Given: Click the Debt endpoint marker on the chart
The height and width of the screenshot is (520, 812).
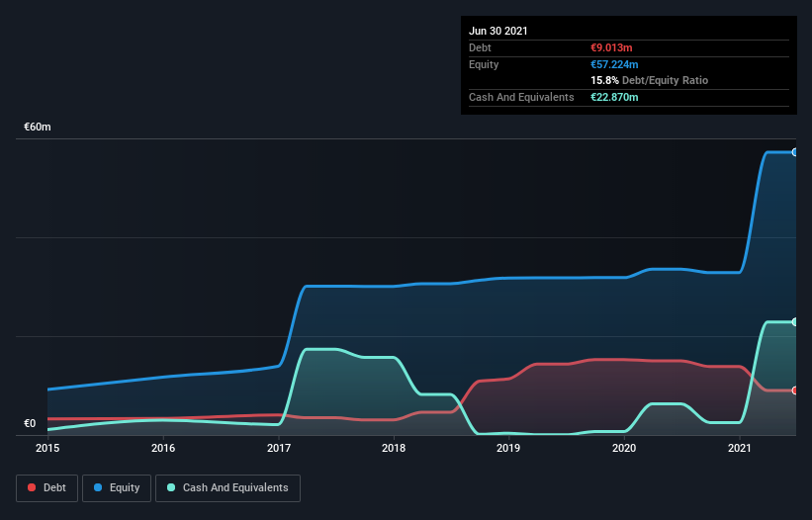Looking at the screenshot, I should tap(795, 390).
